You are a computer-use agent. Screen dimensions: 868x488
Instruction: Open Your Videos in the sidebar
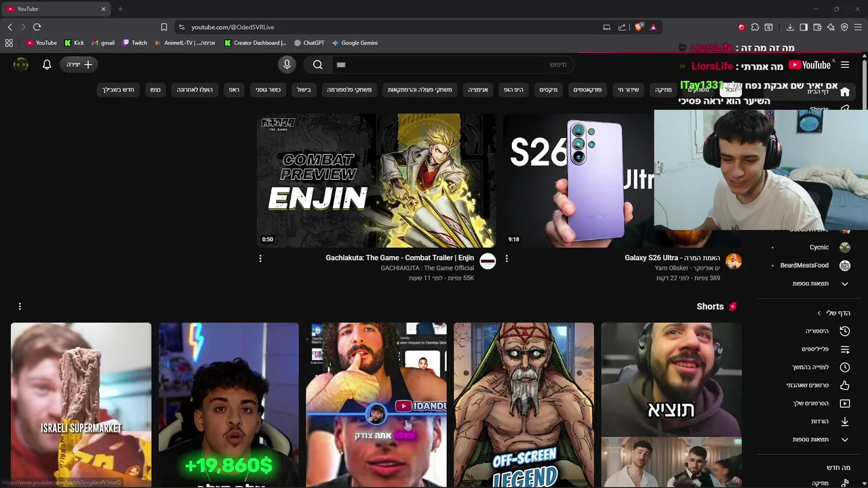tap(821, 403)
